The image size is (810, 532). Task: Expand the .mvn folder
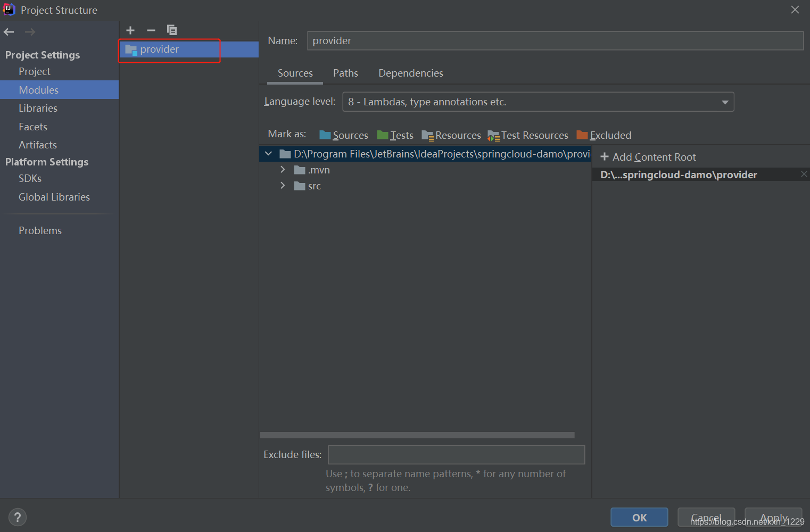click(283, 170)
